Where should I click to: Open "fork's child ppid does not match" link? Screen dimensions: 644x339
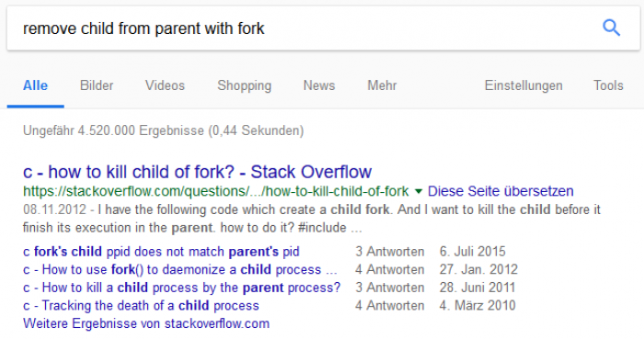(161, 252)
